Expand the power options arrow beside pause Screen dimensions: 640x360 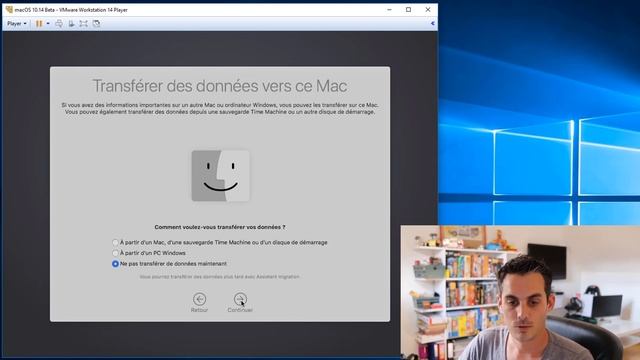pyautogui.click(x=48, y=24)
